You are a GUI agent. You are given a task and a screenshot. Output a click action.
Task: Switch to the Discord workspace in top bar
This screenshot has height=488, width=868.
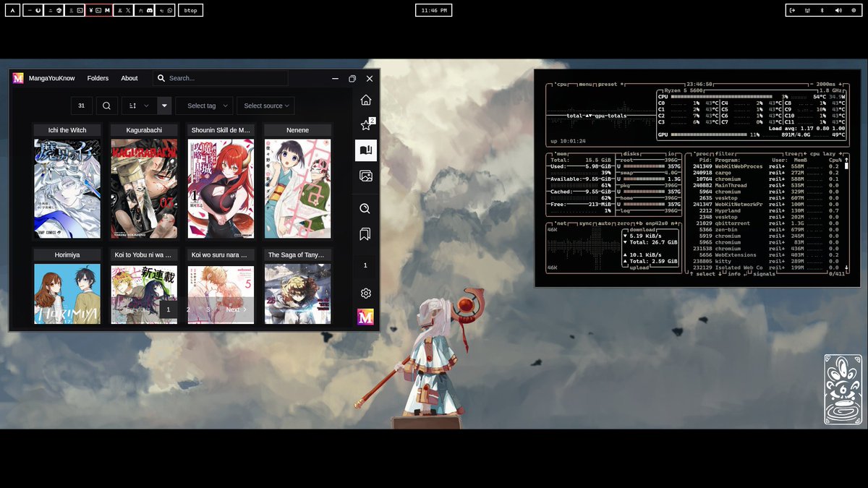(x=145, y=10)
